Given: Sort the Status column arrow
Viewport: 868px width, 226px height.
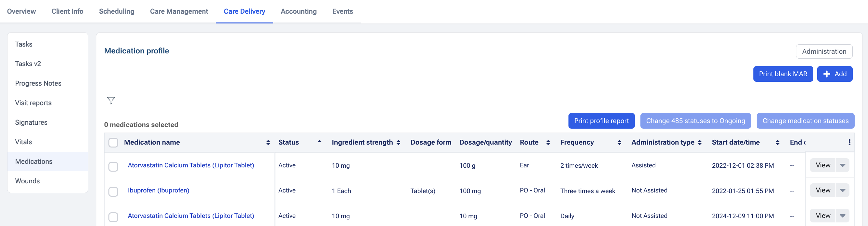Looking at the screenshot, I should tap(319, 142).
